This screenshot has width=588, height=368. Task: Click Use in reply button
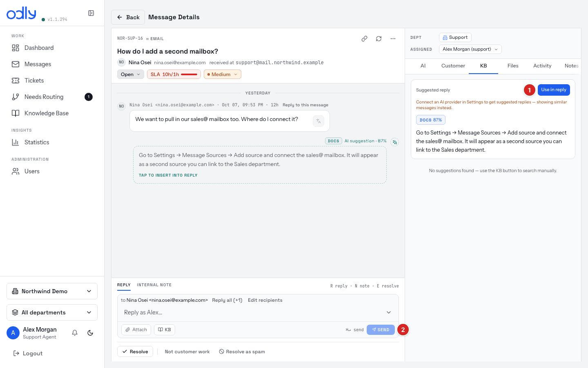pyautogui.click(x=554, y=90)
